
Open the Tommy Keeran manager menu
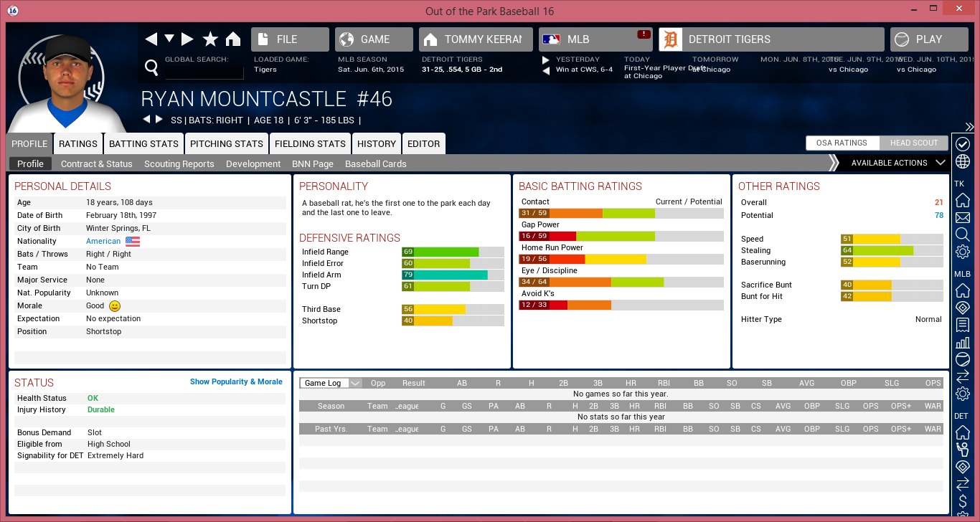click(x=476, y=39)
